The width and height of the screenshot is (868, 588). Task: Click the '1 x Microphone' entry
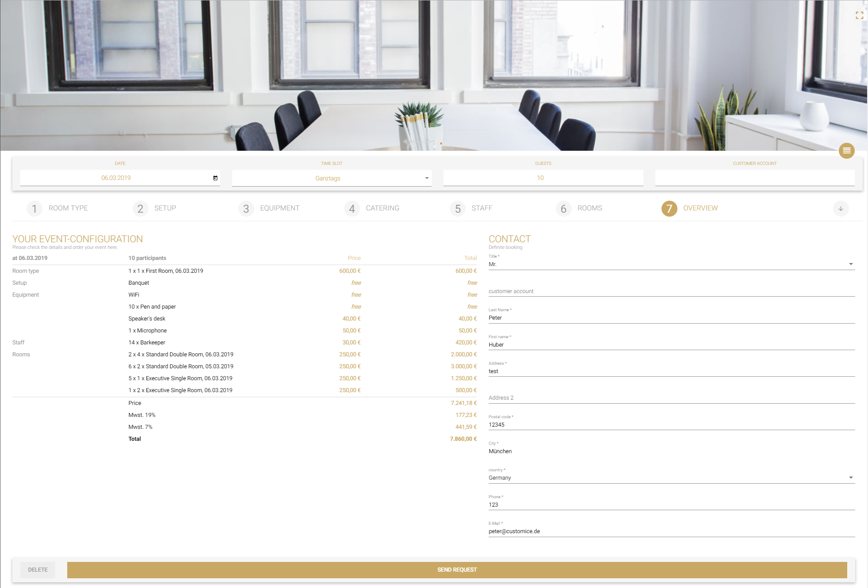point(148,331)
